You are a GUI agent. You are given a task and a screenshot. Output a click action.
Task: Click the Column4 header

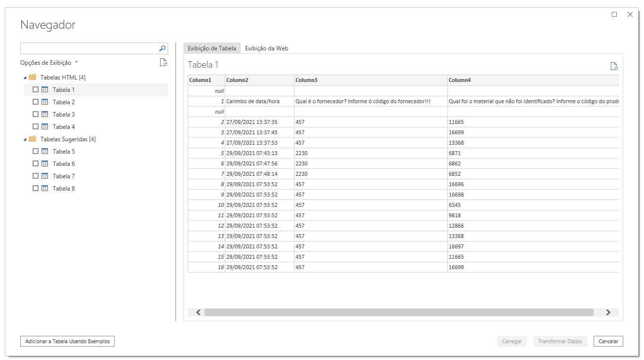click(x=533, y=80)
